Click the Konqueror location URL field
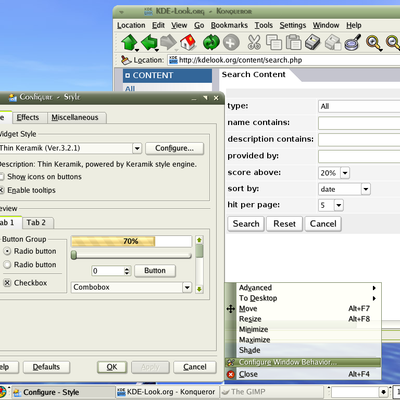The width and height of the screenshot is (400, 400). [x=284, y=60]
